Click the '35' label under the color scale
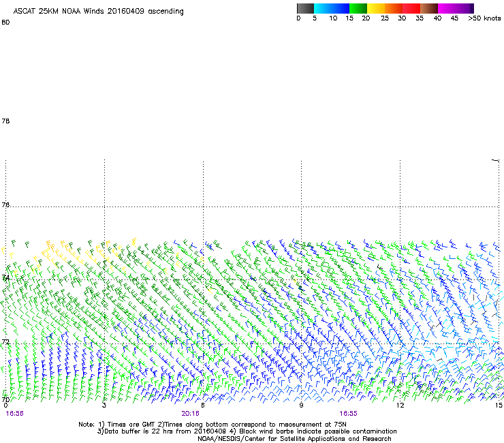This screenshot has height=443, width=504. [x=420, y=18]
